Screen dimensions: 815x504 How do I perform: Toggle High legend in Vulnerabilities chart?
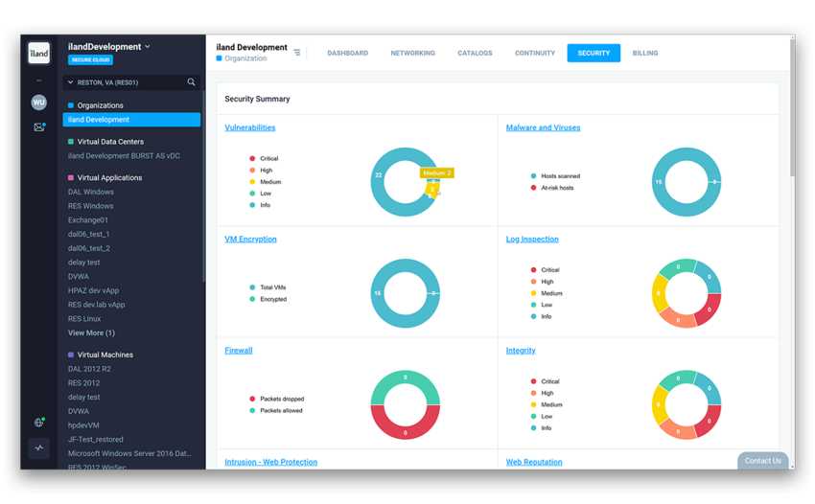click(x=261, y=171)
